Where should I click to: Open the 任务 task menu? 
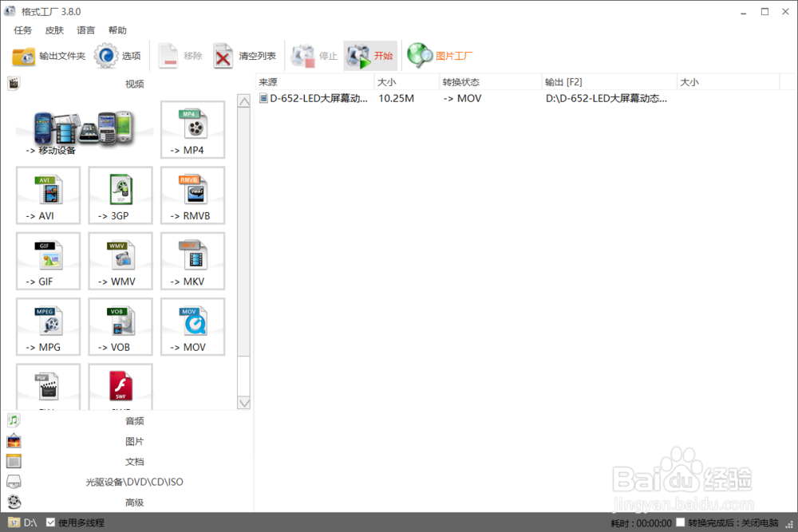pos(22,30)
